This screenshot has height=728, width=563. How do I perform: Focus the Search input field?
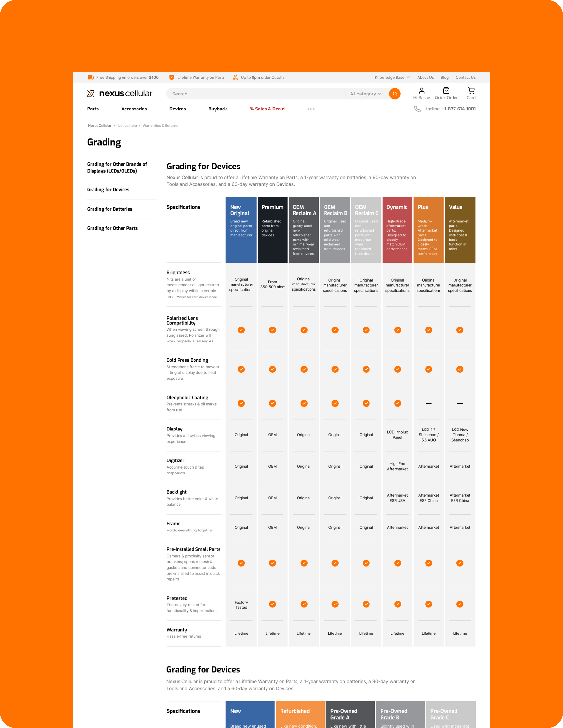[255, 94]
